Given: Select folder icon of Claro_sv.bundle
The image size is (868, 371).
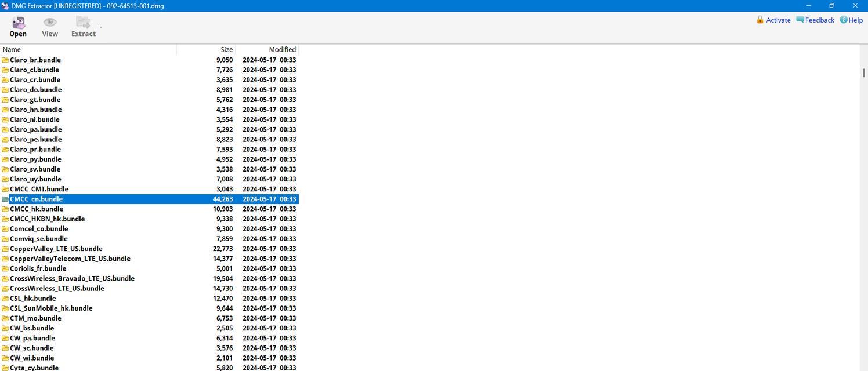Looking at the screenshot, I should (5, 169).
